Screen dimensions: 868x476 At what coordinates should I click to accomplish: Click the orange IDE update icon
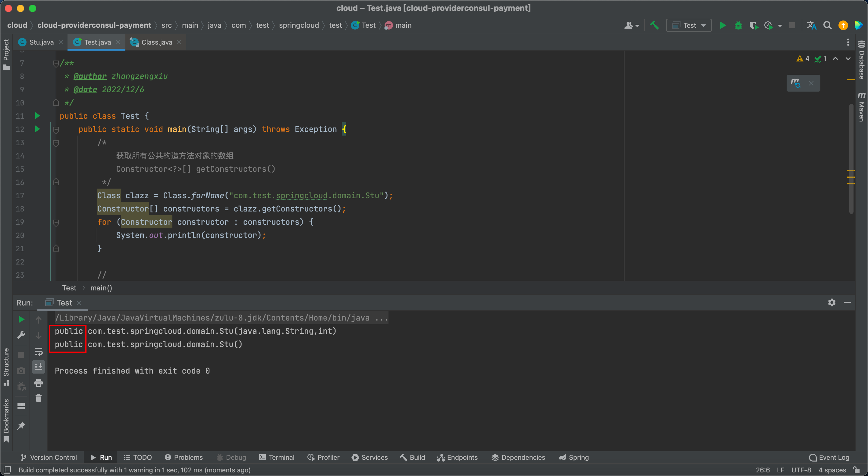coord(843,25)
